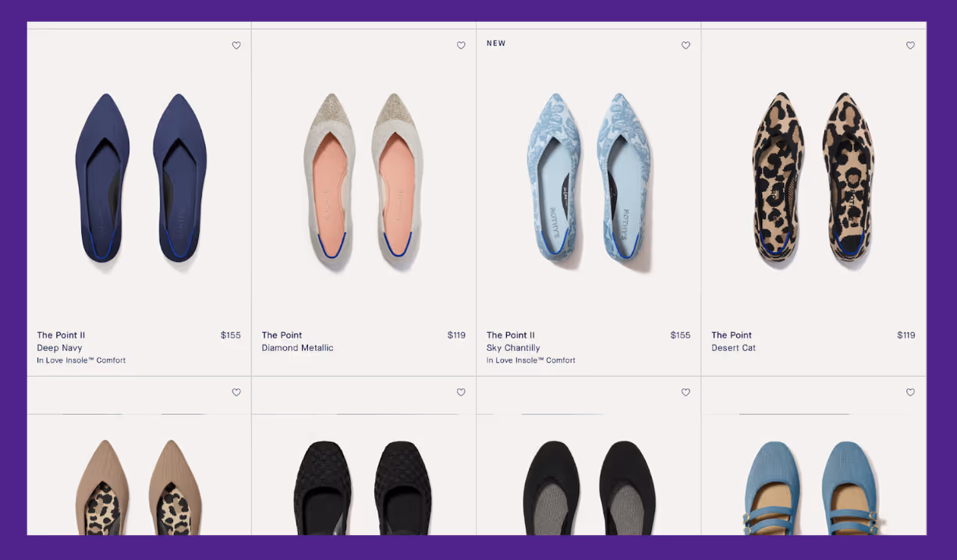
Task: Heart the tan leopard-lined pointed flats
Action: pos(236,392)
